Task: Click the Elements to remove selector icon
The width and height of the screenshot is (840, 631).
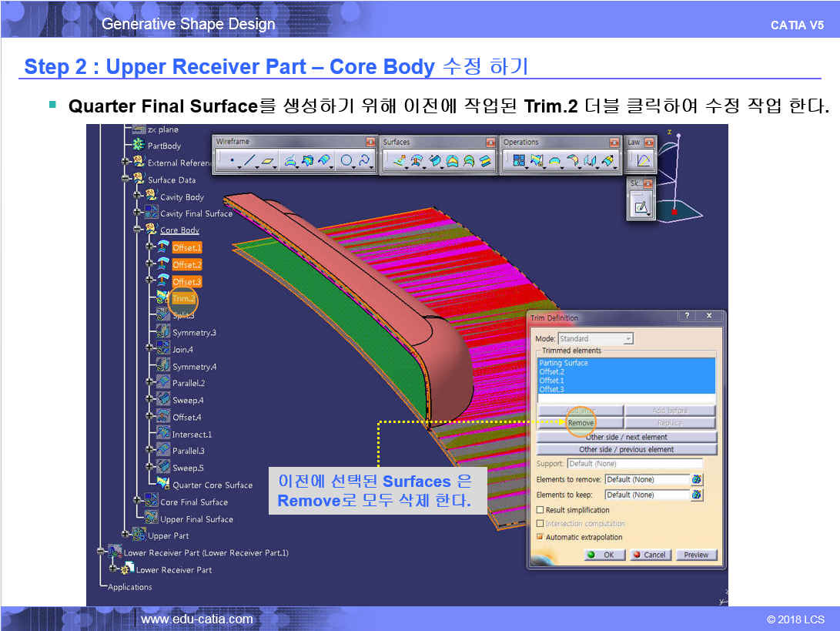Action: [697, 479]
